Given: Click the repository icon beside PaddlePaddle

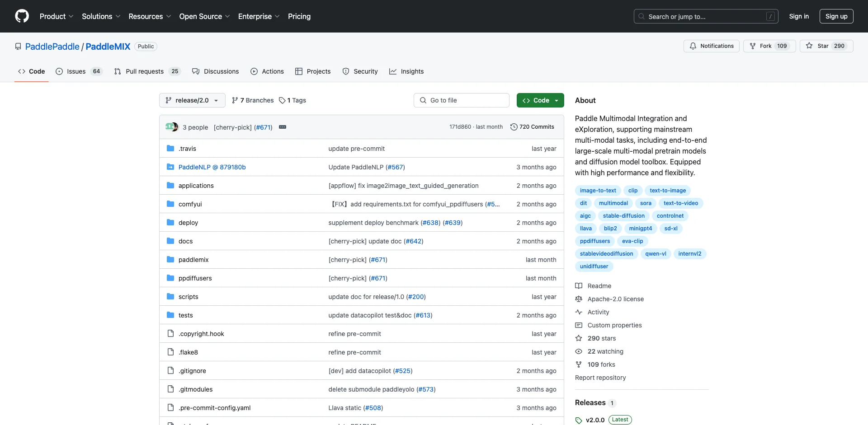Looking at the screenshot, I should click(x=18, y=47).
